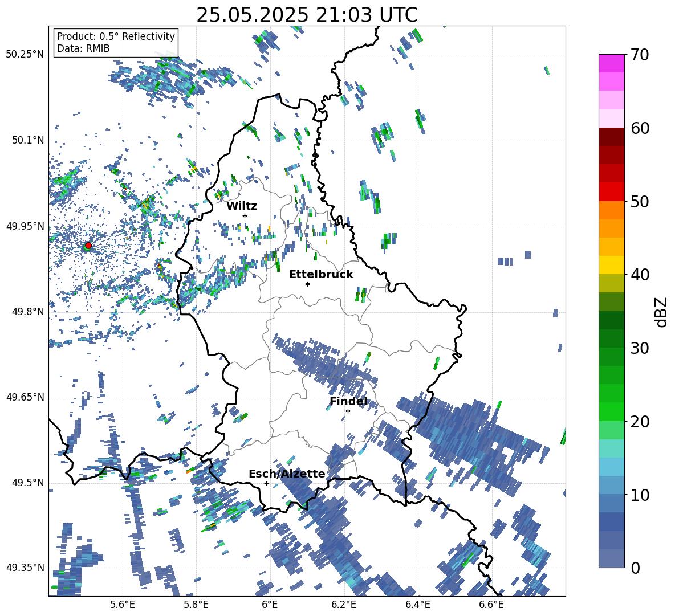Click the 10 tick on colorbar
This screenshot has height=616, width=675.
[x=639, y=495]
